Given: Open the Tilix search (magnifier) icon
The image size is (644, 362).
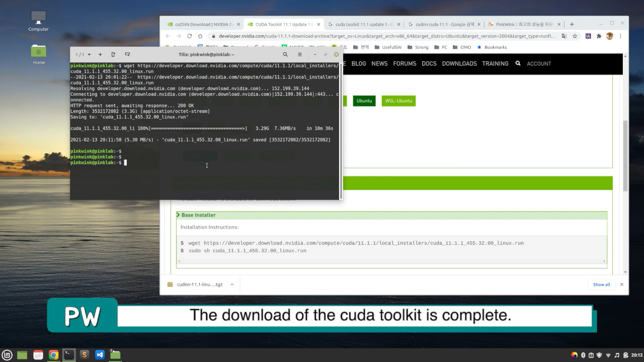Looking at the screenshot, I should (285, 54).
